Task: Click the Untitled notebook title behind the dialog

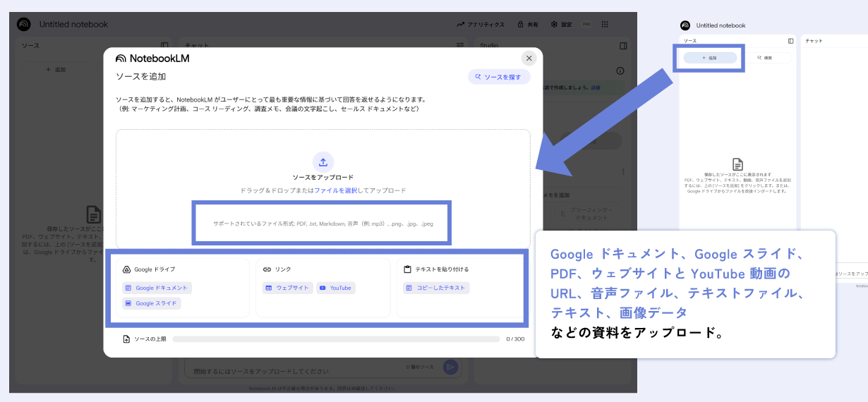Action: [73, 24]
